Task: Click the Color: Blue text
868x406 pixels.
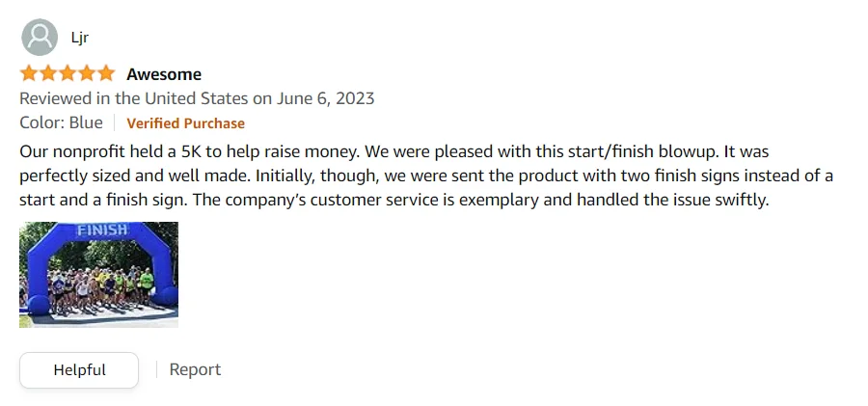Action: 61,122
